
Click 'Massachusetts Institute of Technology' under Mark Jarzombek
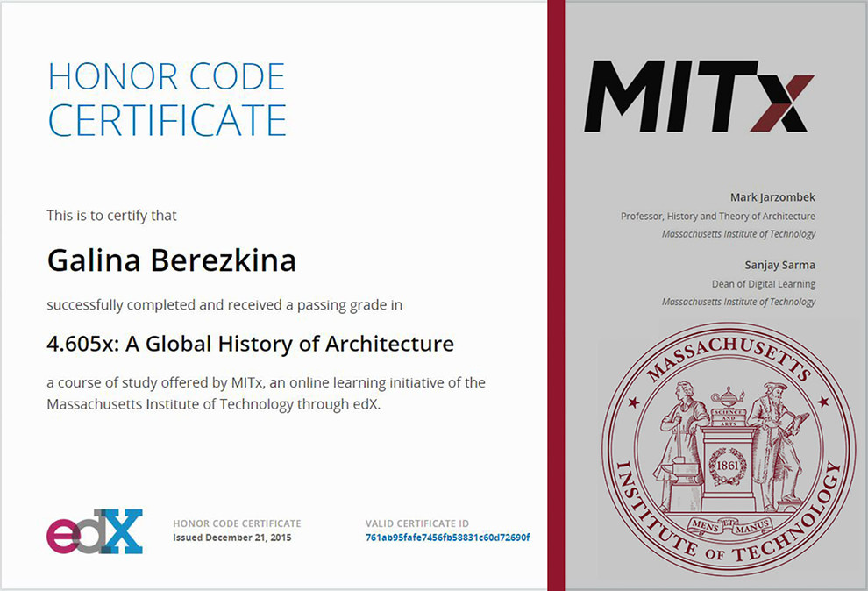coord(738,233)
